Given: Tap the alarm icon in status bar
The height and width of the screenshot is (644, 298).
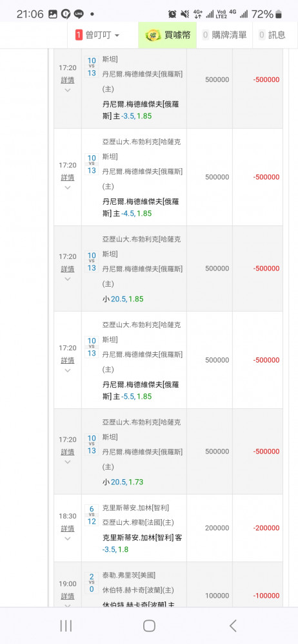Looking at the screenshot, I should tap(172, 14).
